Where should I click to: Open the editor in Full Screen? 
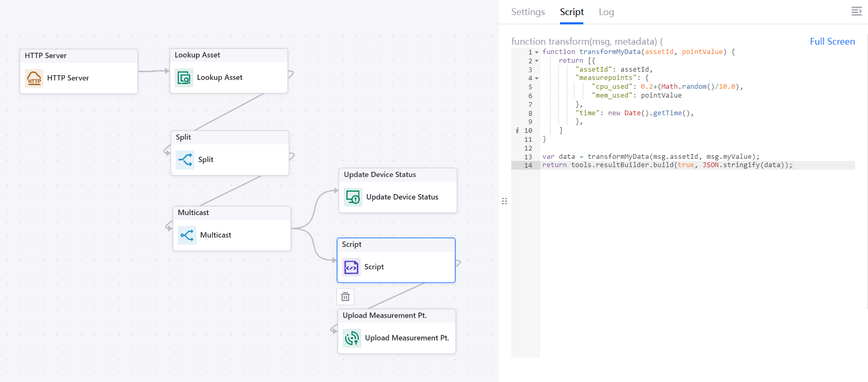click(x=832, y=42)
